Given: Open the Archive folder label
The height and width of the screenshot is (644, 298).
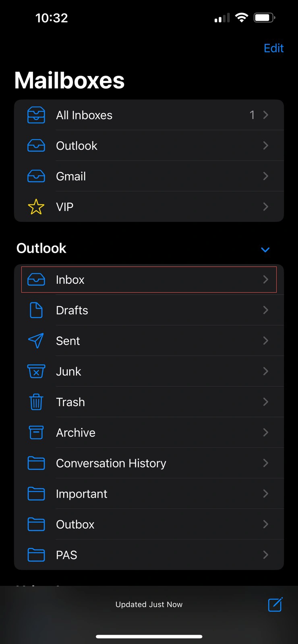Looking at the screenshot, I should click(76, 433).
